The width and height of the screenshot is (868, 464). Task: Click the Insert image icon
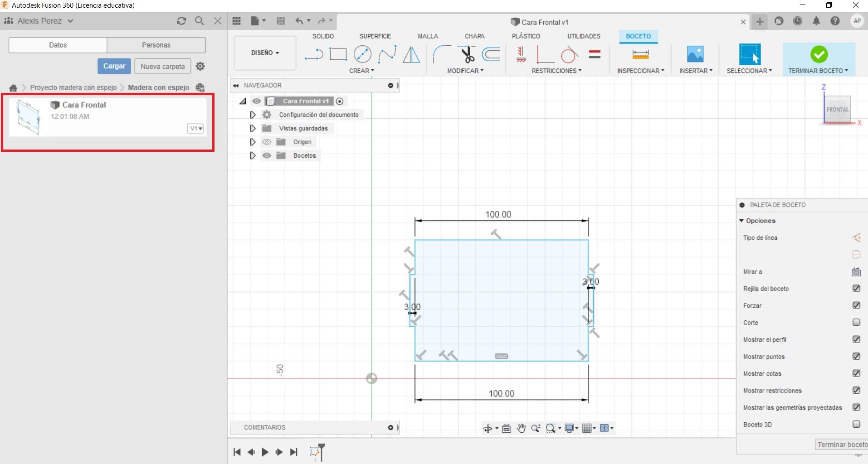pos(695,54)
